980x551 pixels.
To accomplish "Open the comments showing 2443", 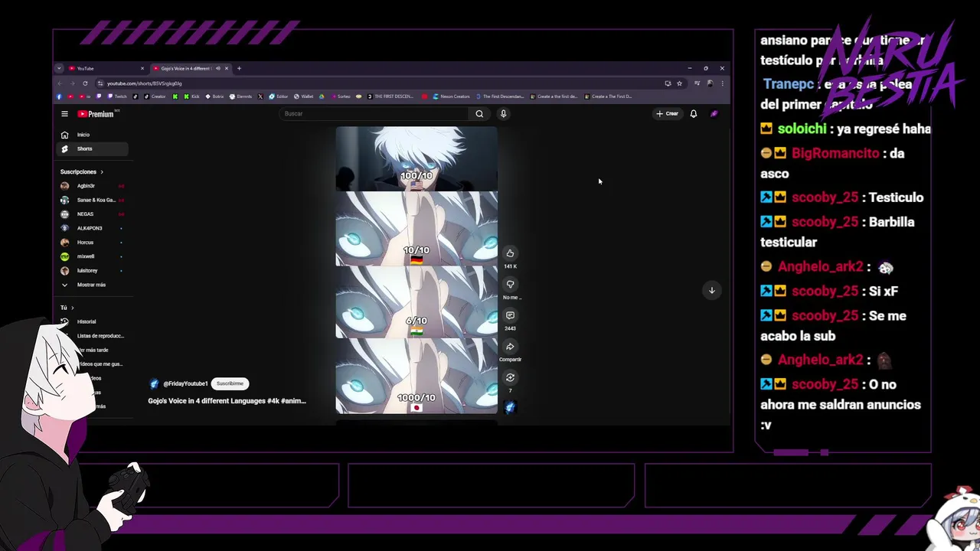I will pyautogui.click(x=510, y=315).
